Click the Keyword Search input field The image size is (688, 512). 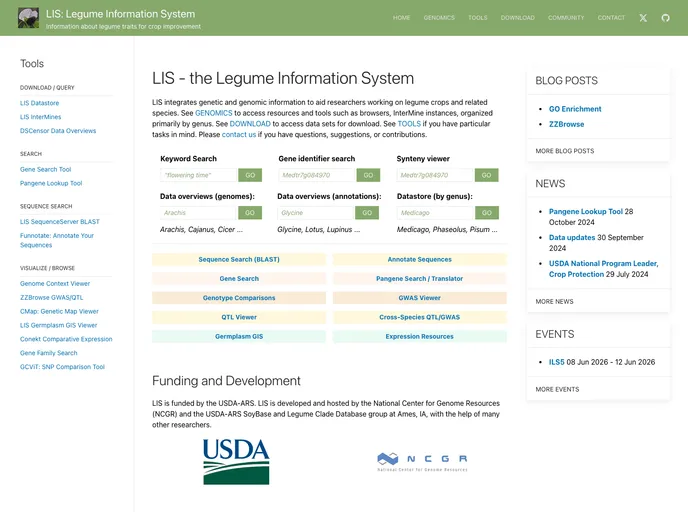198,175
